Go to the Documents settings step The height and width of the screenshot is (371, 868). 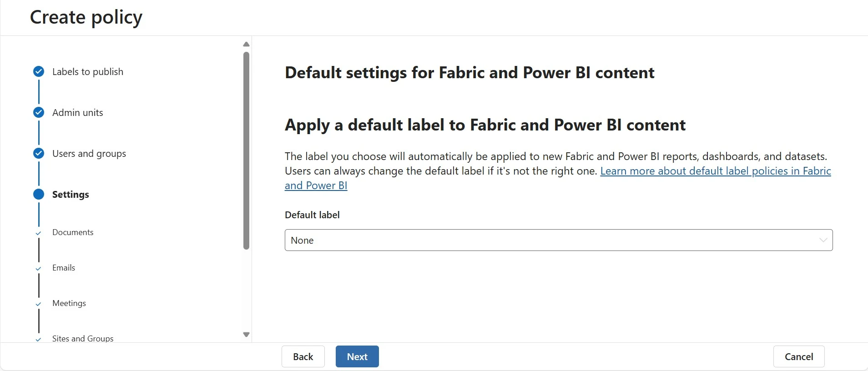(73, 232)
